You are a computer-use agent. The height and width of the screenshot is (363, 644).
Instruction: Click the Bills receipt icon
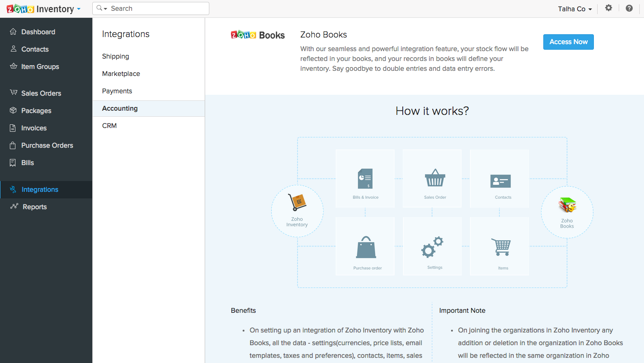click(x=13, y=162)
